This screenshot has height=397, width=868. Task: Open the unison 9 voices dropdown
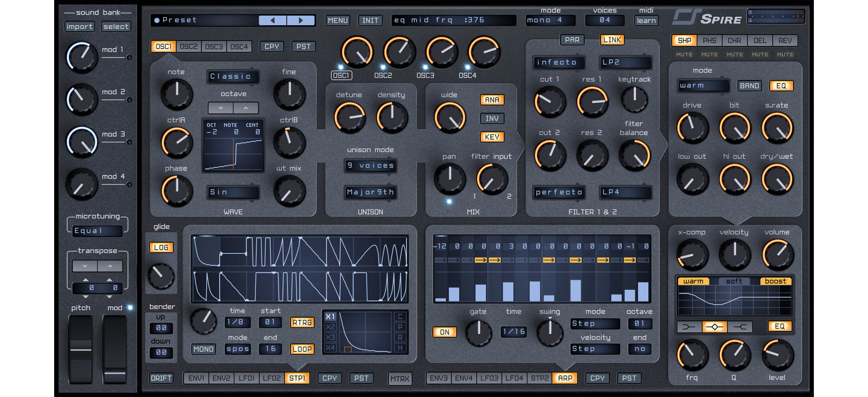[x=370, y=165]
